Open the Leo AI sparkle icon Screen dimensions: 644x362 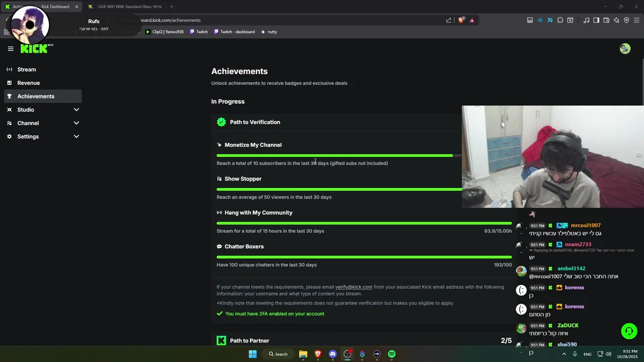616,20
